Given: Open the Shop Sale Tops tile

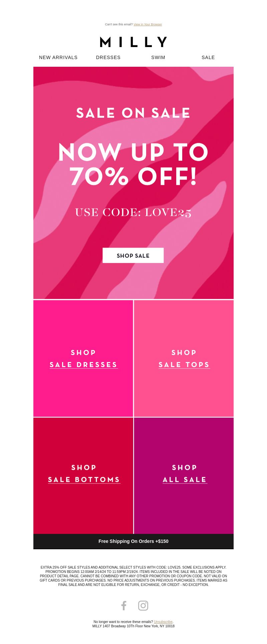Looking at the screenshot, I should pos(184,358).
